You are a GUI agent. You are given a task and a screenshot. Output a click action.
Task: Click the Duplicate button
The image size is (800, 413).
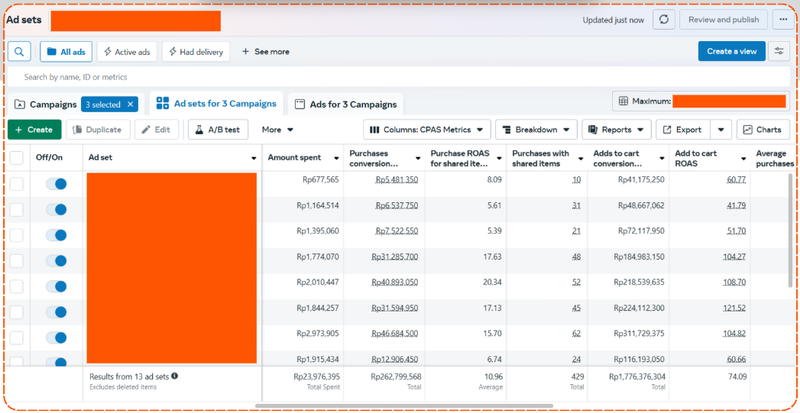coord(98,130)
